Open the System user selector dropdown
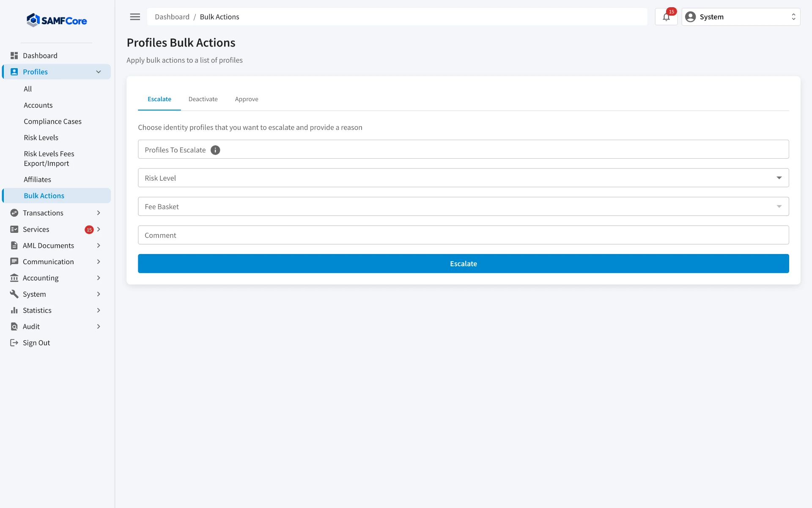Image resolution: width=812 pixels, height=508 pixels. pyautogui.click(x=741, y=17)
